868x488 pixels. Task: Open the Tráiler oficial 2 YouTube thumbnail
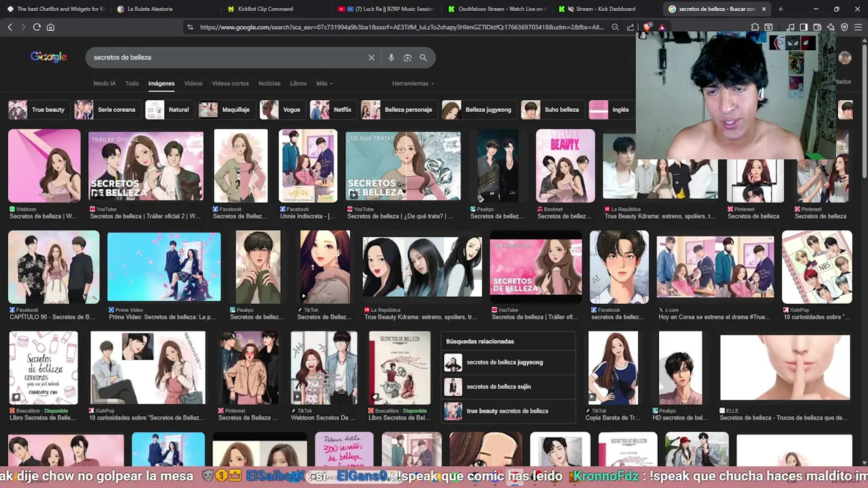pyautogui.click(x=146, y=166)
